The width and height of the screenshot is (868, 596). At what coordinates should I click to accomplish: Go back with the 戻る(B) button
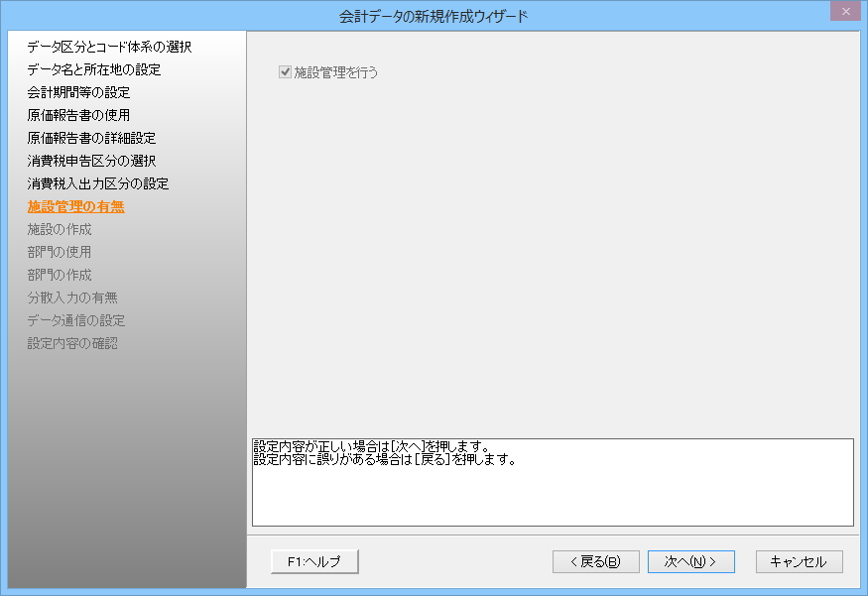point(595,561)
